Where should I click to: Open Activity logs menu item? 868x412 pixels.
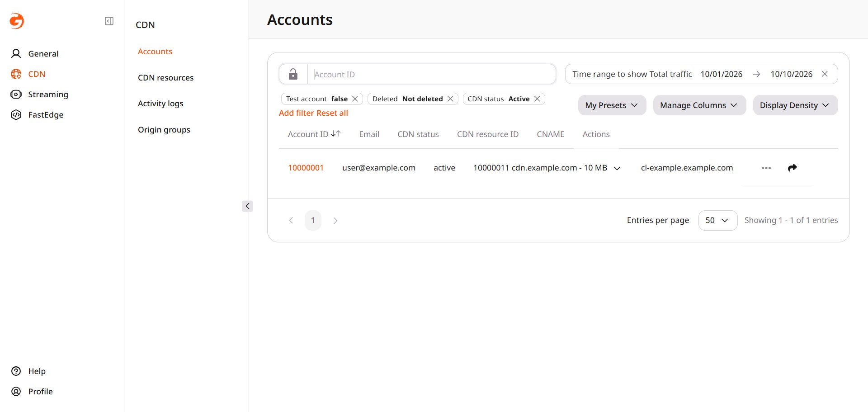coord(160,104)
